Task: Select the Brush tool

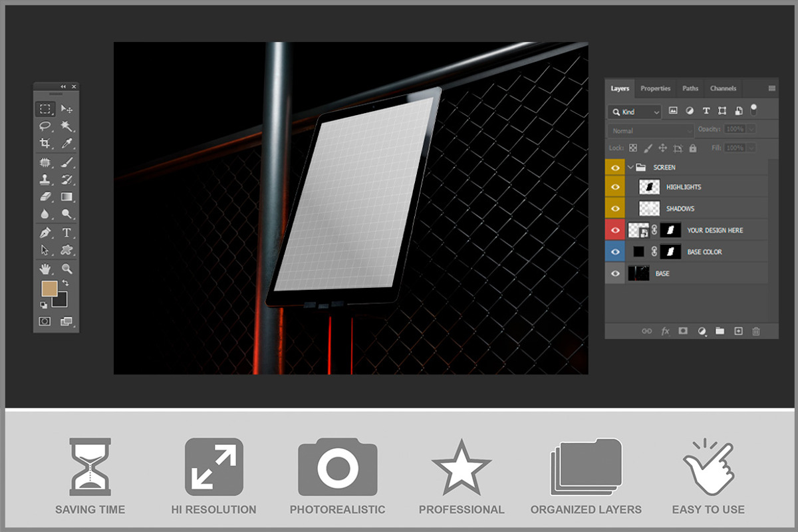Action: 66,162
